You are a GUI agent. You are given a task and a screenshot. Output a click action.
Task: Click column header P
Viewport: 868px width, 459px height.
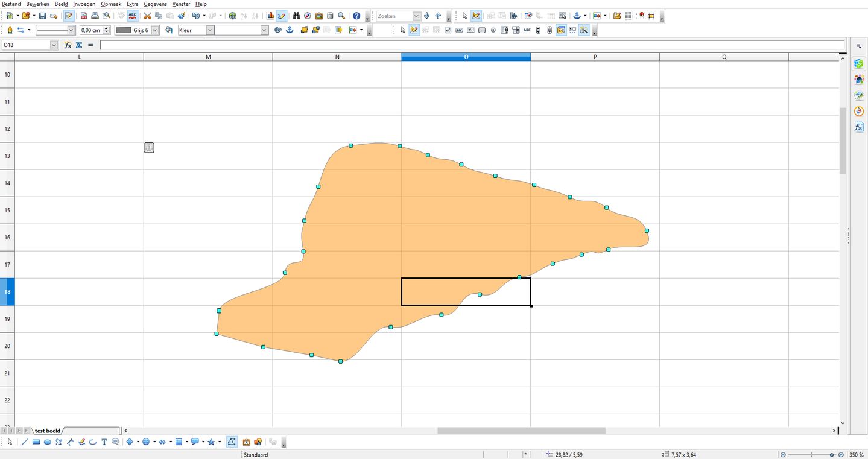pos(595,57)
